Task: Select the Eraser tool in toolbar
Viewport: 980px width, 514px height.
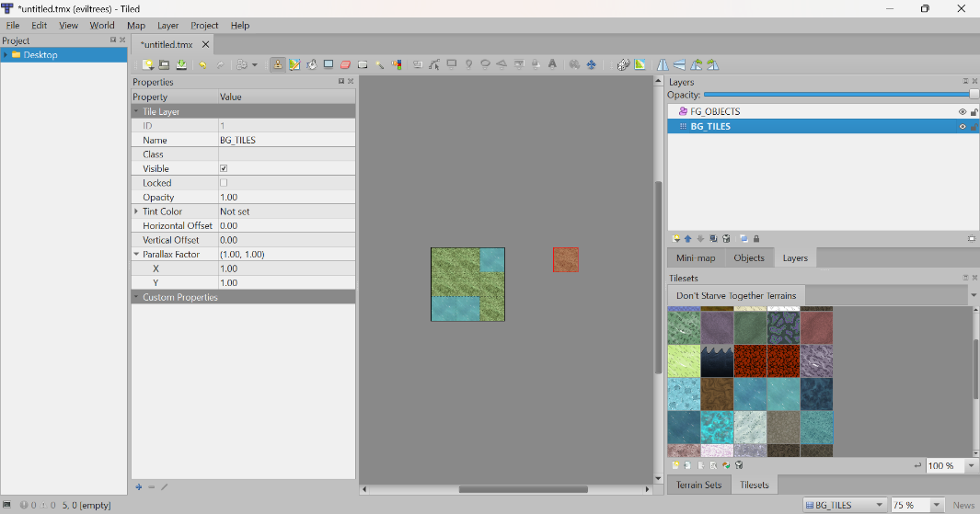Action: (x=345, y=64)
